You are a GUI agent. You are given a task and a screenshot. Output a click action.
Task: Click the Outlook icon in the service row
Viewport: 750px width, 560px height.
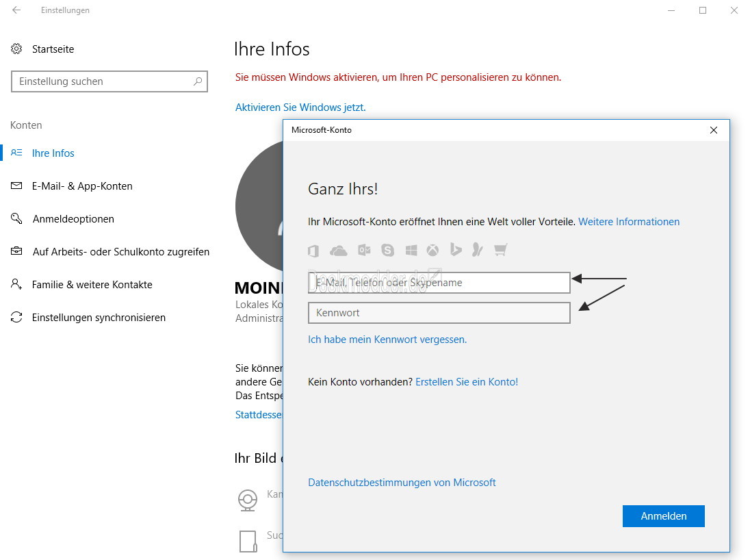pos(365,250)
